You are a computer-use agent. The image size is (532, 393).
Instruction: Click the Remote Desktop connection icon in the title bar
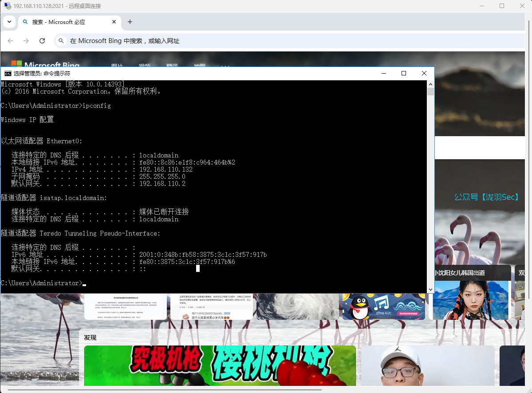coord(8,6)
